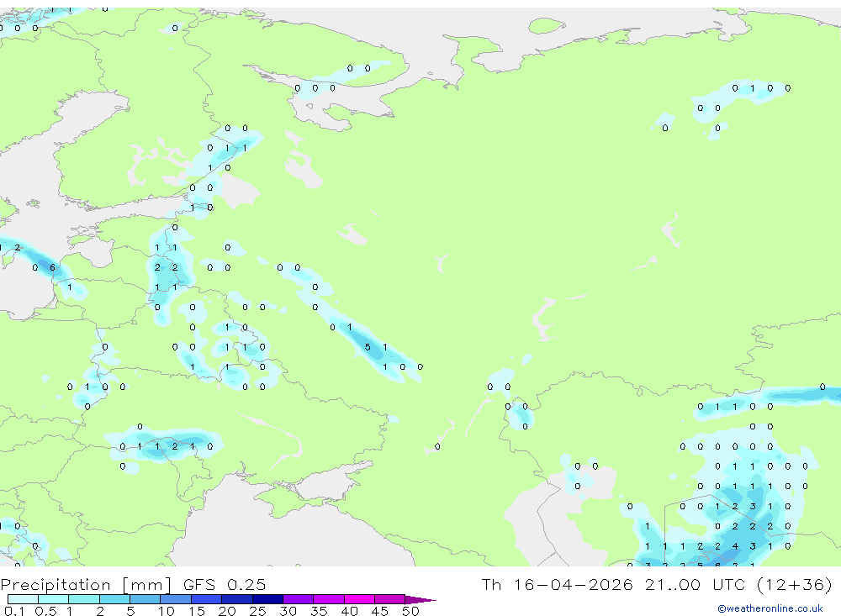Click the '10' legend scale label

[x=167, y=611]
